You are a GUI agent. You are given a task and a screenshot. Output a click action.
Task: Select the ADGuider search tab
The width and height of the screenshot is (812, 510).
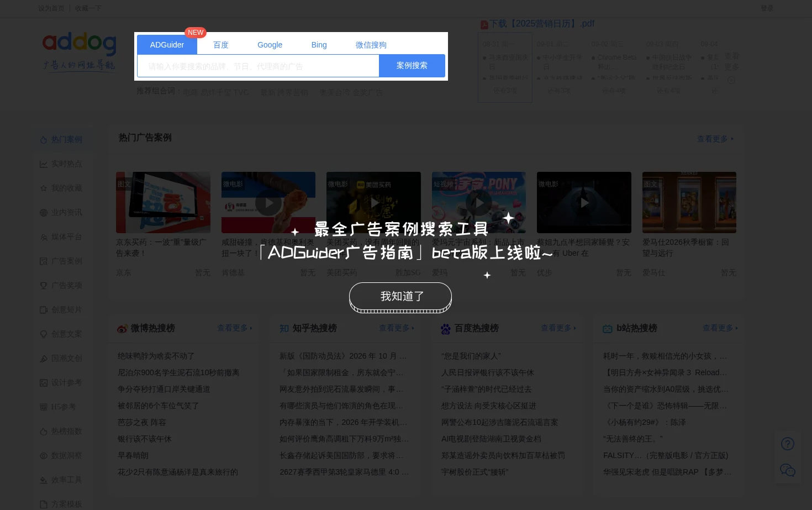[167, 45]
